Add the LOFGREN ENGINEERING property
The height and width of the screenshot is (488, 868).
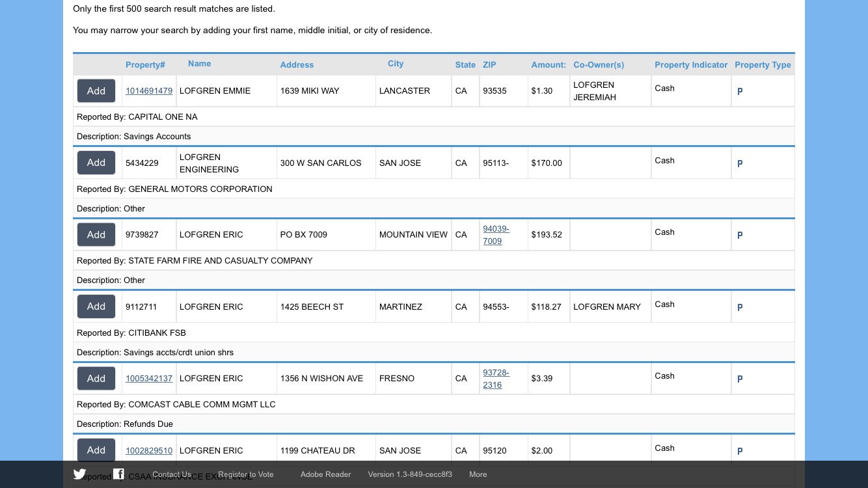pyautogui.click(x=96, y=163)
